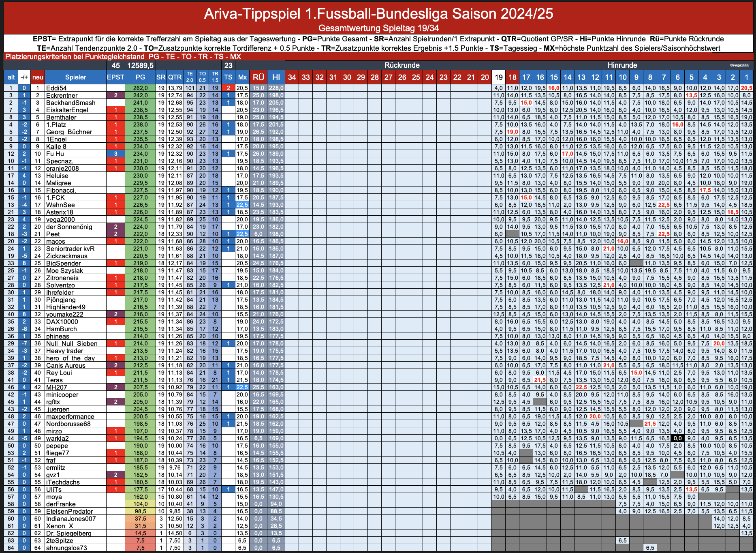This screenshot has width=756, height=553.
Task: Click 2teSpitze's total points '7,5'
Action: coord(140,540)
